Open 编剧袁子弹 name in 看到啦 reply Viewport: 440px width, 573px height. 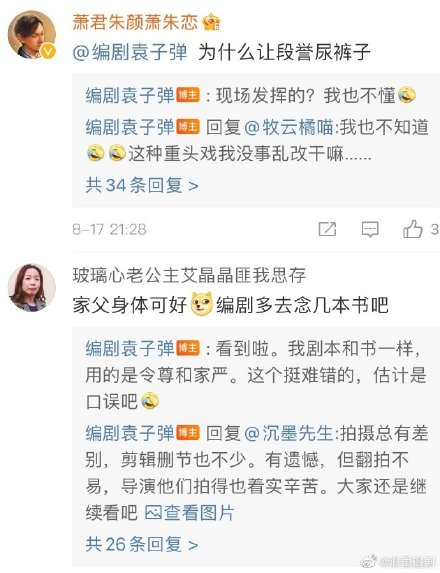pyautogui.click(x=130, y=348)
